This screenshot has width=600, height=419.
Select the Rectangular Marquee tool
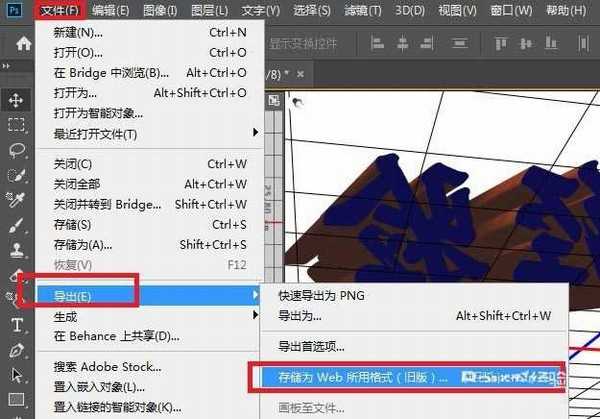17,125
